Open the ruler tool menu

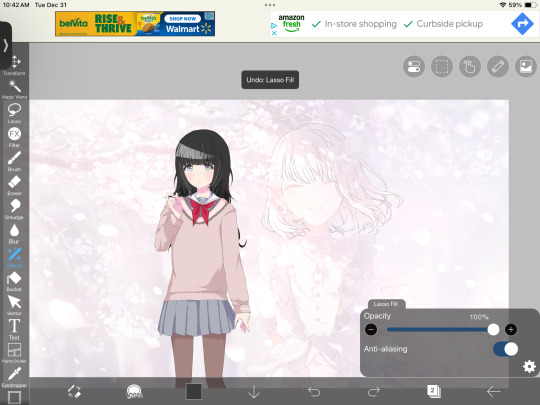(x=498, y=66)
